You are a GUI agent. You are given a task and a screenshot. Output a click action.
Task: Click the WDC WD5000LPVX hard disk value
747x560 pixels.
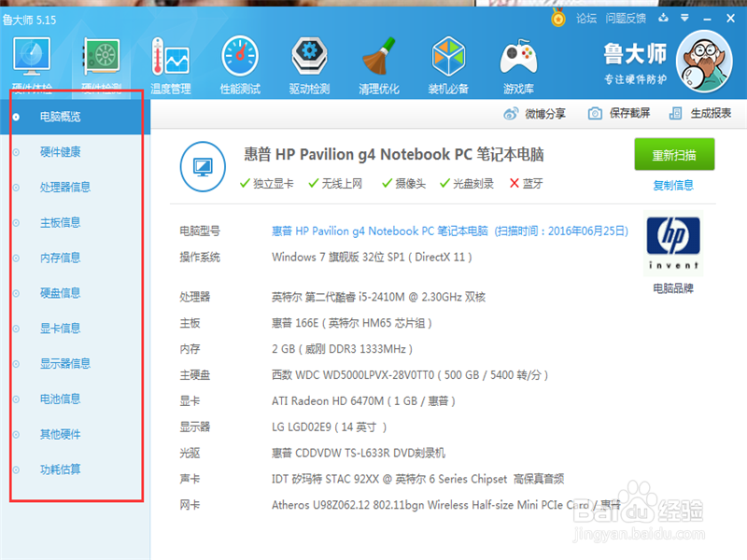(x=410, y=375)
